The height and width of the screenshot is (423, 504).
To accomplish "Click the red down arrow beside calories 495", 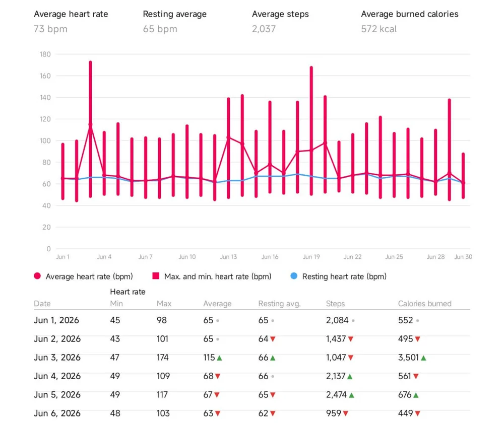I will [417, 339].
